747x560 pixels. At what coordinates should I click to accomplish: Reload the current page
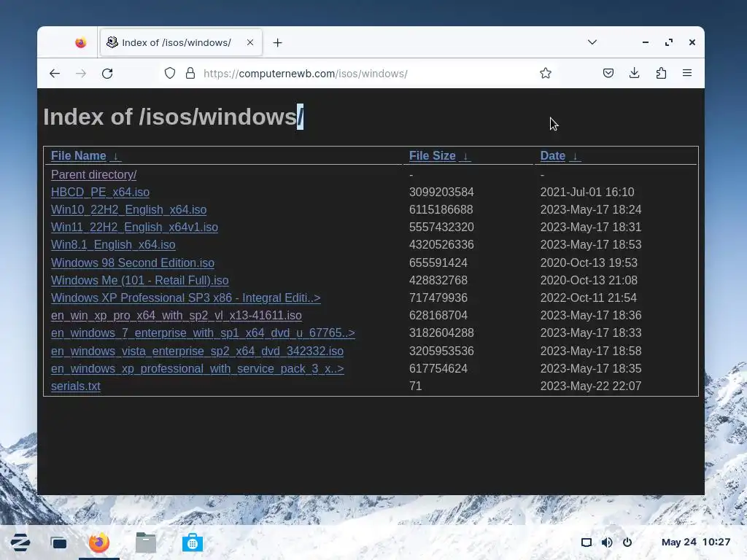tap(107, 74)
